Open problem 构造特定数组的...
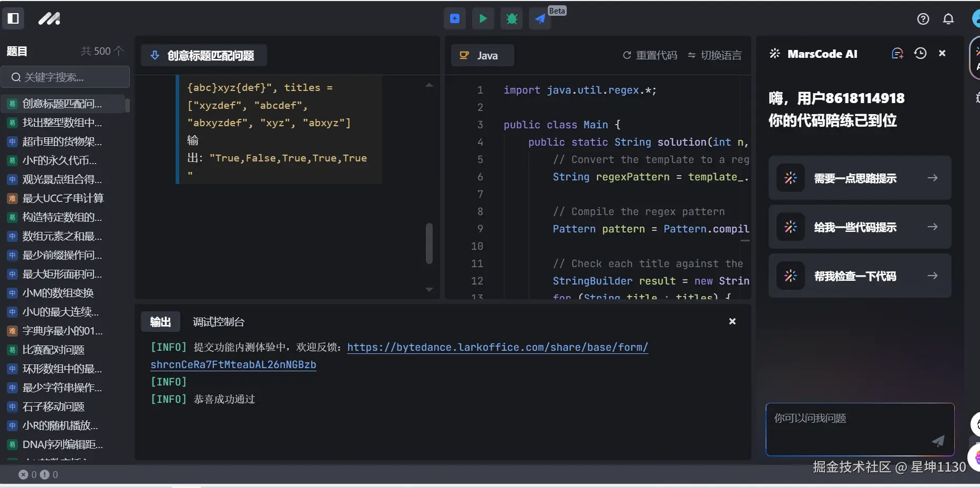Viewport: 980px width, 488px height. coord(63,217)
